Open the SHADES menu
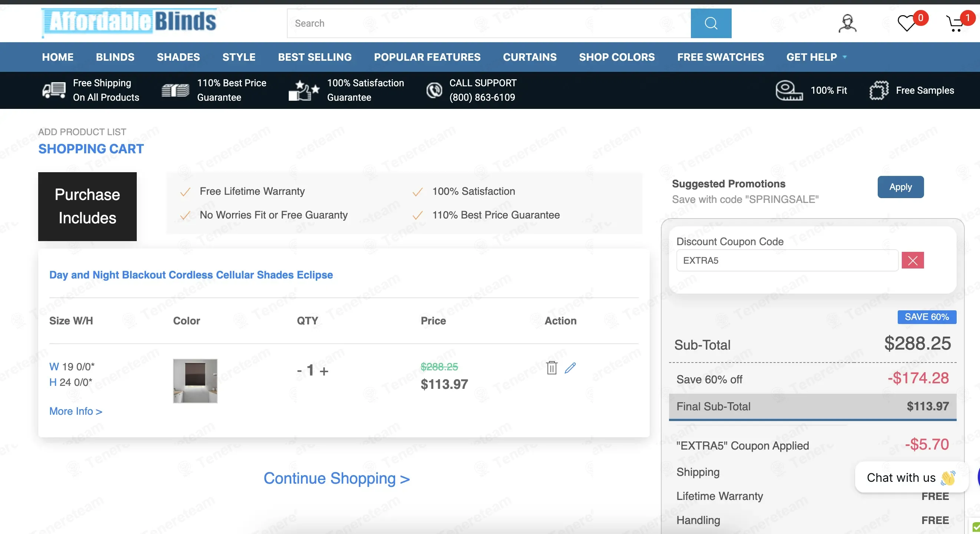The height and width of the screenshot is (534, 980). tap(178, 57)
